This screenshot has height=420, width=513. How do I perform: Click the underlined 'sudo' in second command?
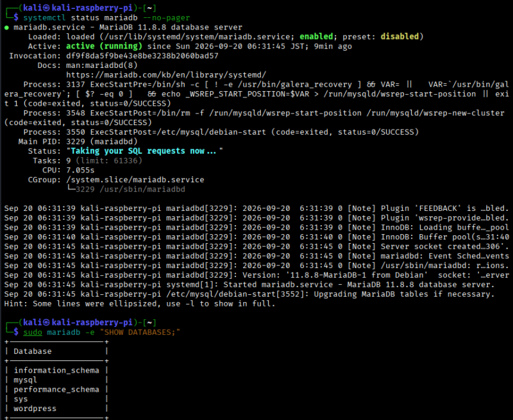(x=33, y=332)
